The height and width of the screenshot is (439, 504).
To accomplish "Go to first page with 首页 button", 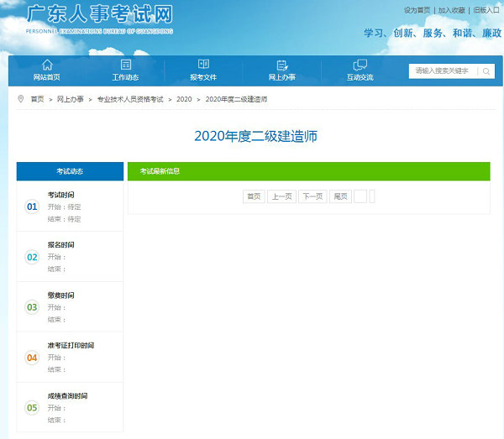I will 254,196.
